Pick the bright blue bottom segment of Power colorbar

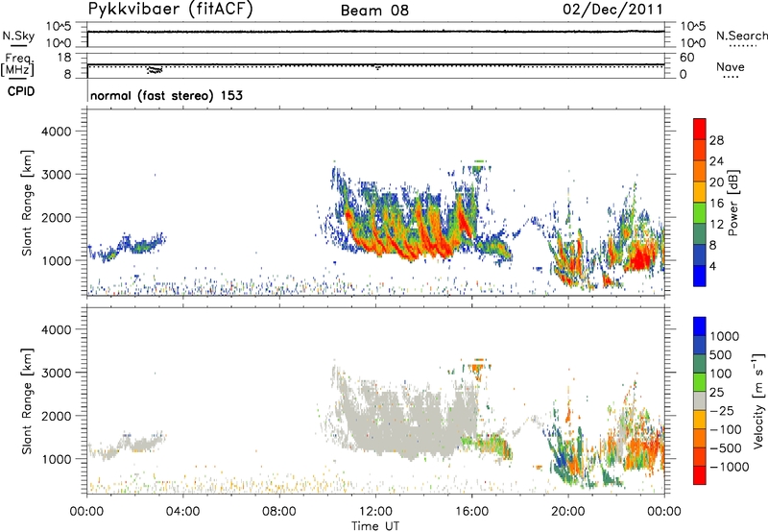700,276
